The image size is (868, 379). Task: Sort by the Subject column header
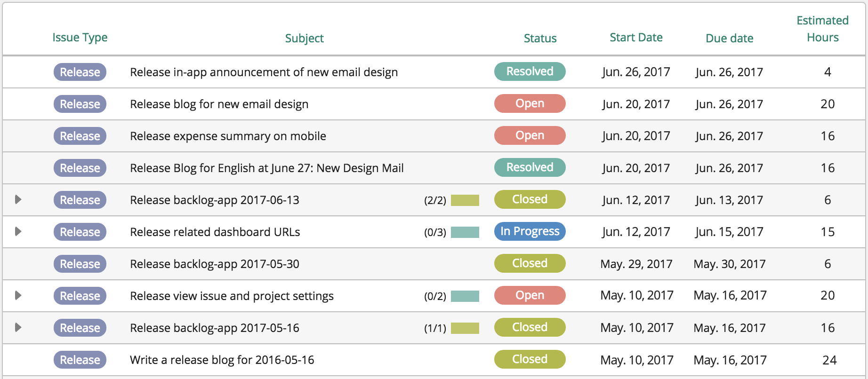(304, 38)
